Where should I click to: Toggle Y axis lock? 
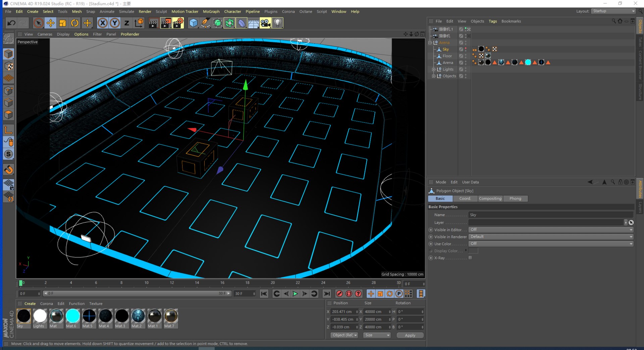(x=115, y=23)
